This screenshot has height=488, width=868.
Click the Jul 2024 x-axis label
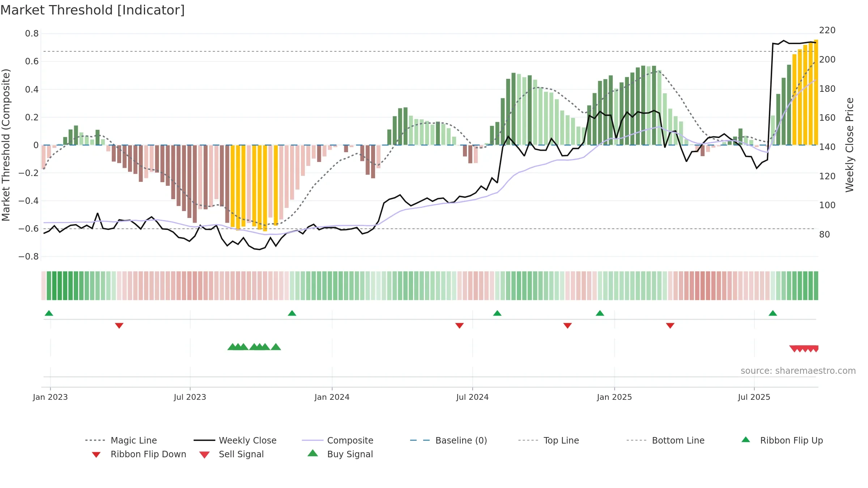[x=472, y=397]
